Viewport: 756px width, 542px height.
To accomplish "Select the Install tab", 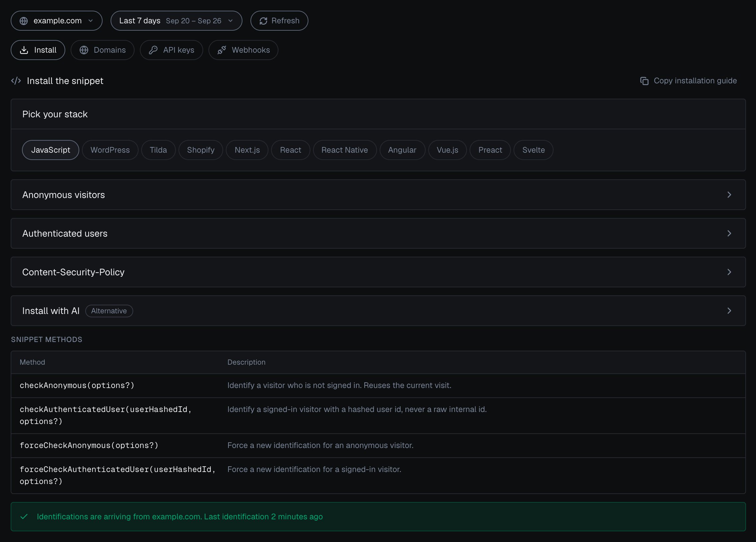I will [x=38, y=50].
